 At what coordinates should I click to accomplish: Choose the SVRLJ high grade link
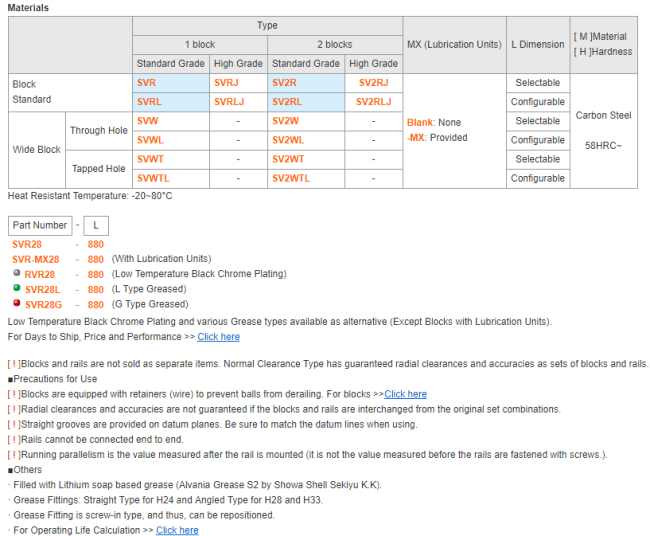tap(229, 102)
